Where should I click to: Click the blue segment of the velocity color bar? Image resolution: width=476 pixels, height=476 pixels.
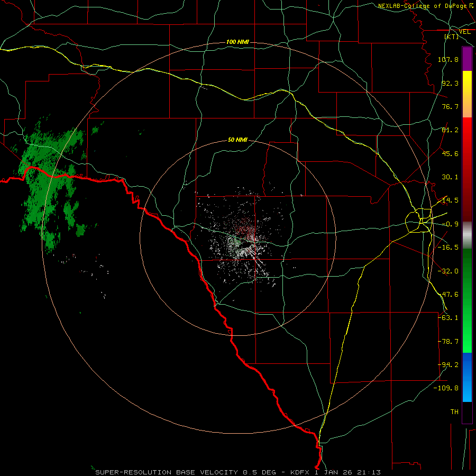467,377
